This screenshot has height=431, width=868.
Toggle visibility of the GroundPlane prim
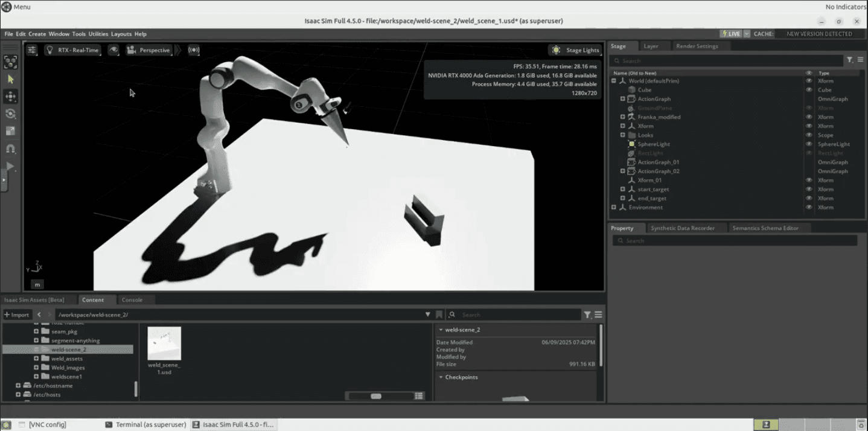pos(809,108)
